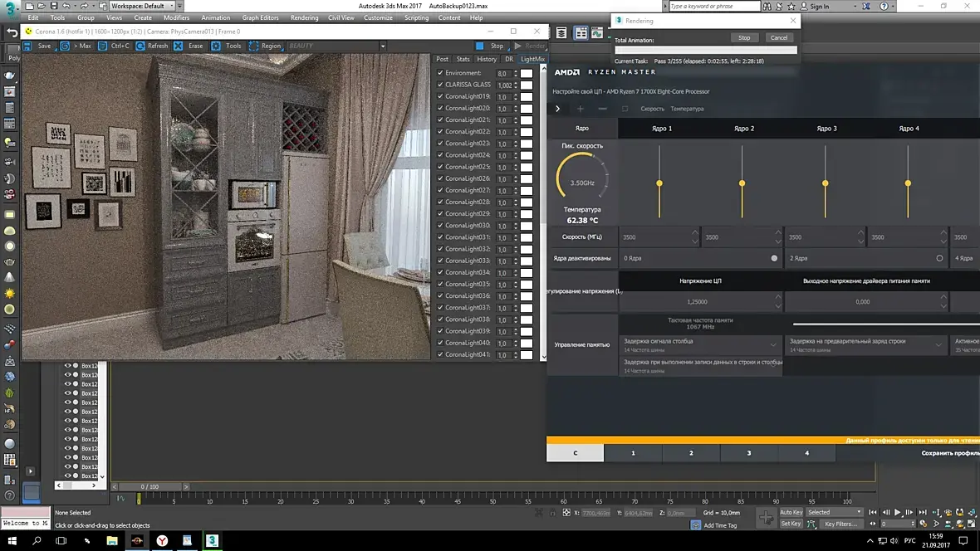Click the selection lock padlock icon

(552, 513)
